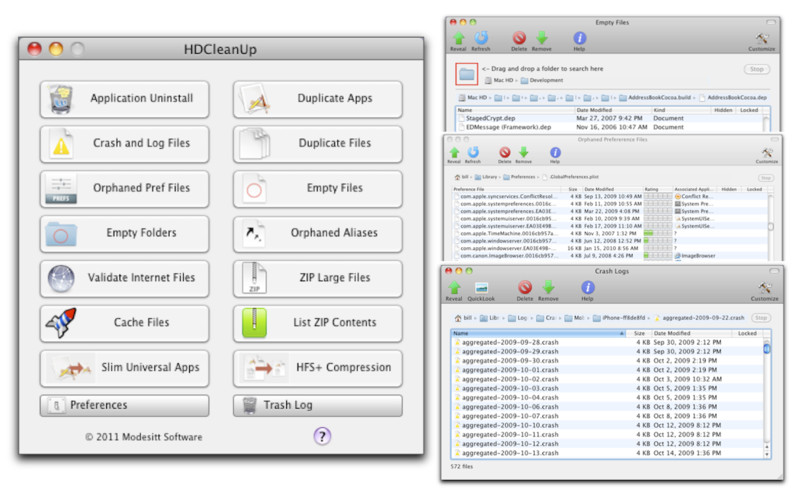The image size is (800, 500).
Task: Open Application Uninstall tool
Action: pyautogui.click(x=124, y=98)
